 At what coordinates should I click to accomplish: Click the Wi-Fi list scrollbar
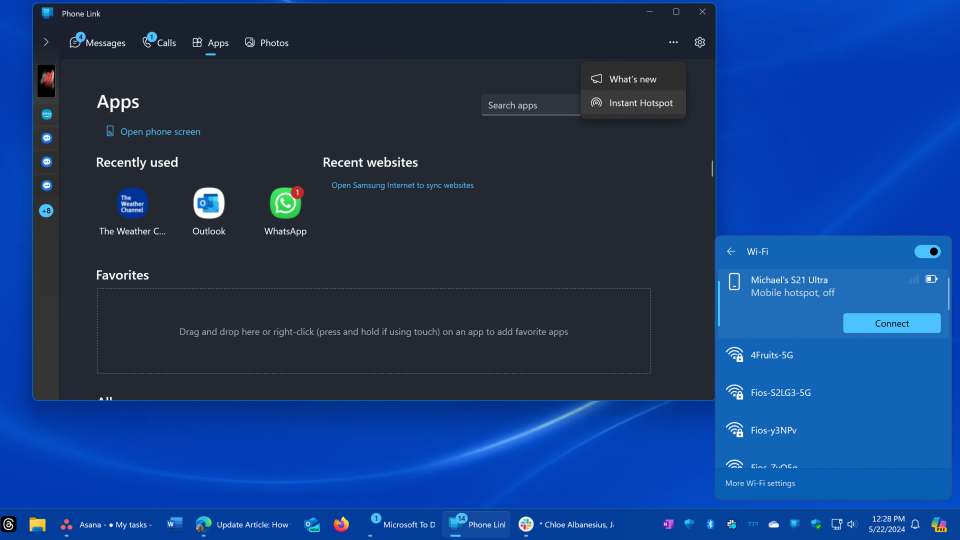[x=948, y=294]
